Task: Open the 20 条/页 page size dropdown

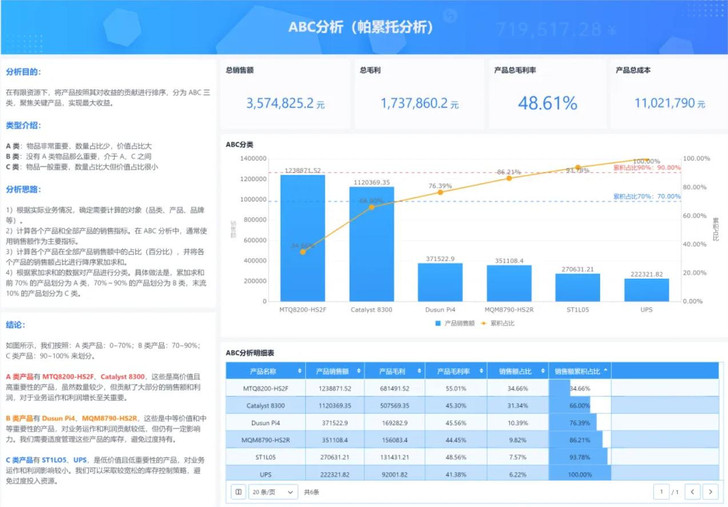Action: 273,492
